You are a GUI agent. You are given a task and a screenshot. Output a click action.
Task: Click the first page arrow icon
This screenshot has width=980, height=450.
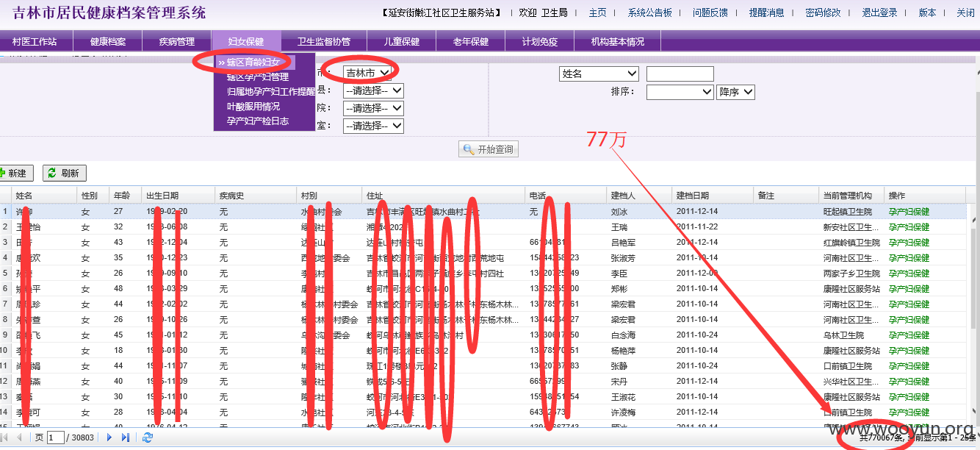click(x=3, y=438)
